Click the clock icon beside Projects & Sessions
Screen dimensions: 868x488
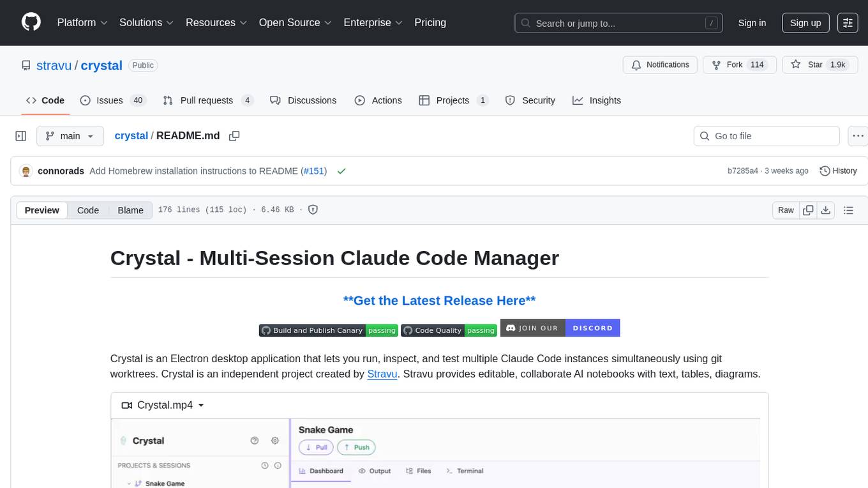pyautogui.click(x=265, y=466)
